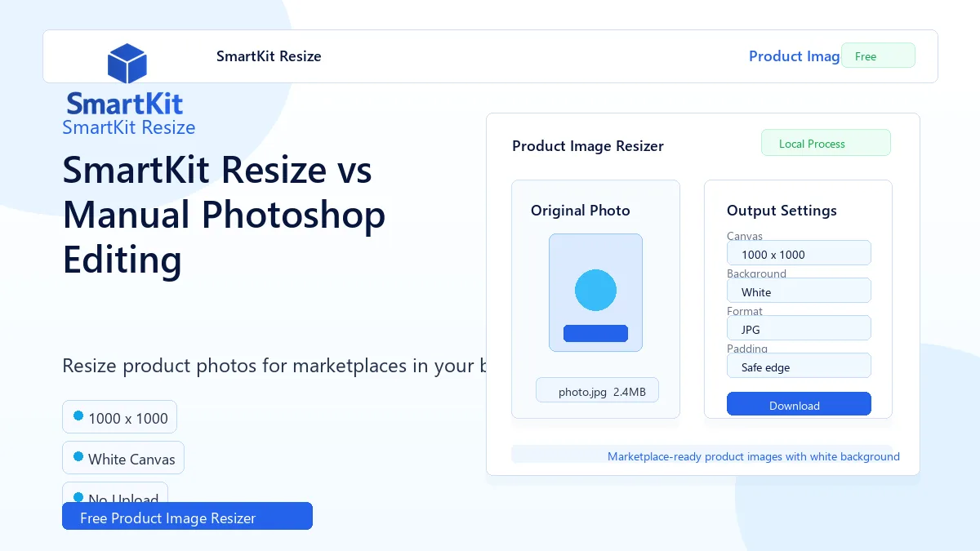Click the Output Settings heading
The width and height of the screenshot is (980, 551).
point(782,211)
